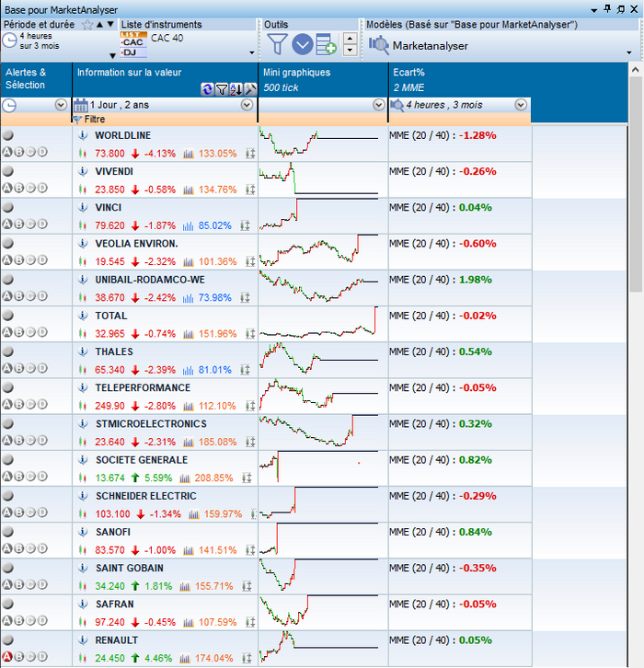Select the Marketanalyser model name
644x668 pixels.
tap(431, 46)
